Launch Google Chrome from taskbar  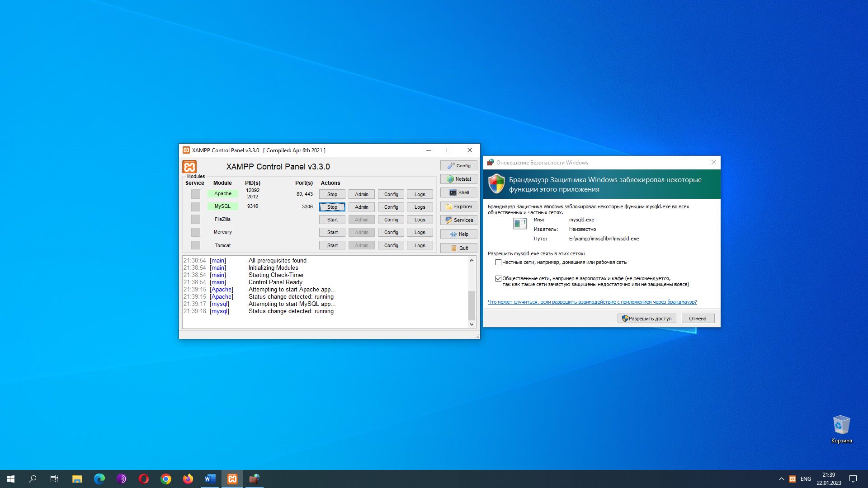coord(166,479)
